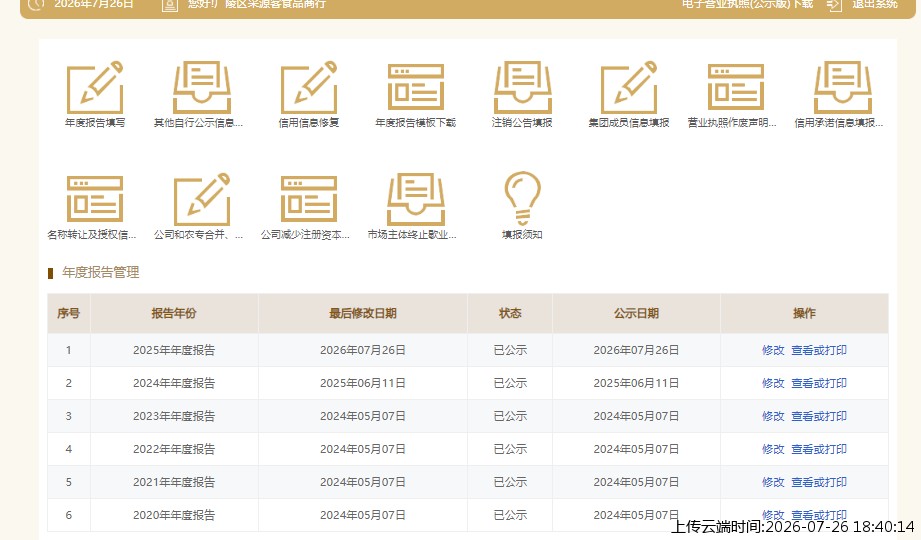Click 修改 for 2024年年度报告
The image size is (921, 540).
773,383
